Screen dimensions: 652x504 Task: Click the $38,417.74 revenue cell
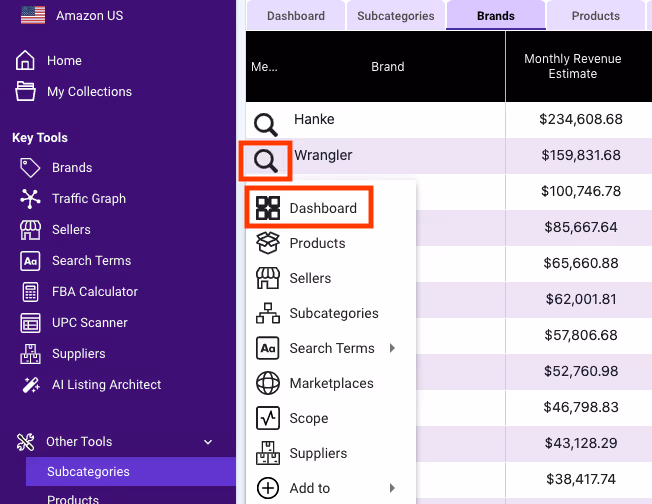[x=581, y=479]
